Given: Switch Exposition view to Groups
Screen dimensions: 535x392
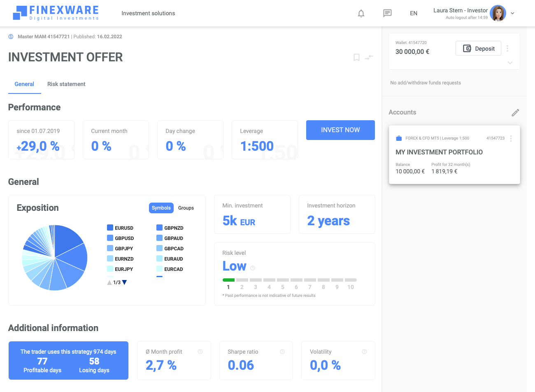Looking at the screenshot, I should click(x=186, y=208).
